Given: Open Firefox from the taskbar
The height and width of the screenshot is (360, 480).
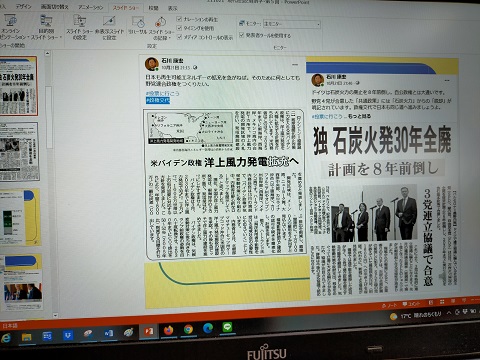Looking at the screenshot, I should [x=168, y=330].
